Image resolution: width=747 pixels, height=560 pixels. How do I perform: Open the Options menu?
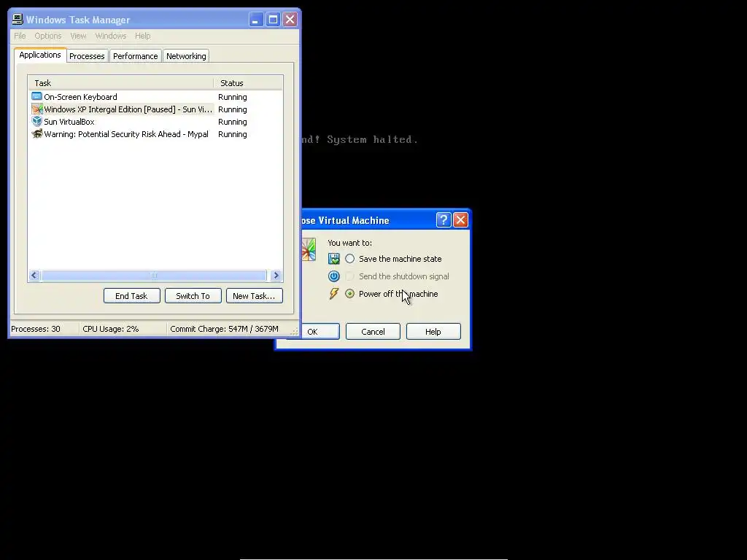48,36
